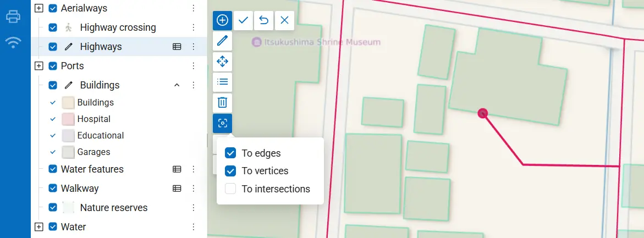Open Nature reserves layer options menu
This screenshot has width=644, height=238.
(x=194, y=208)
